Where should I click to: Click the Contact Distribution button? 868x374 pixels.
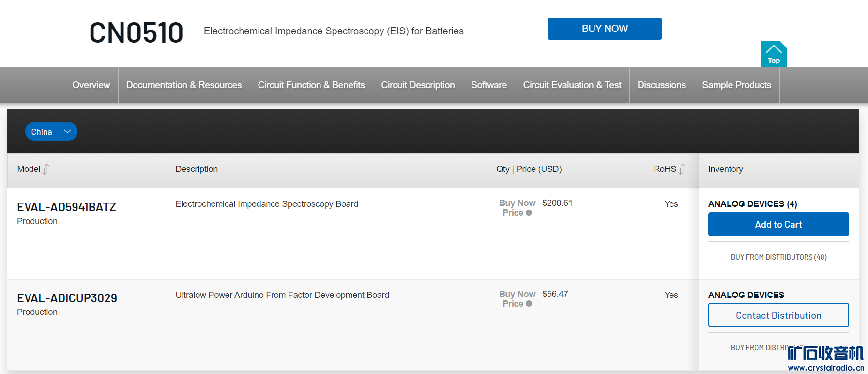(x=778, y=315)
